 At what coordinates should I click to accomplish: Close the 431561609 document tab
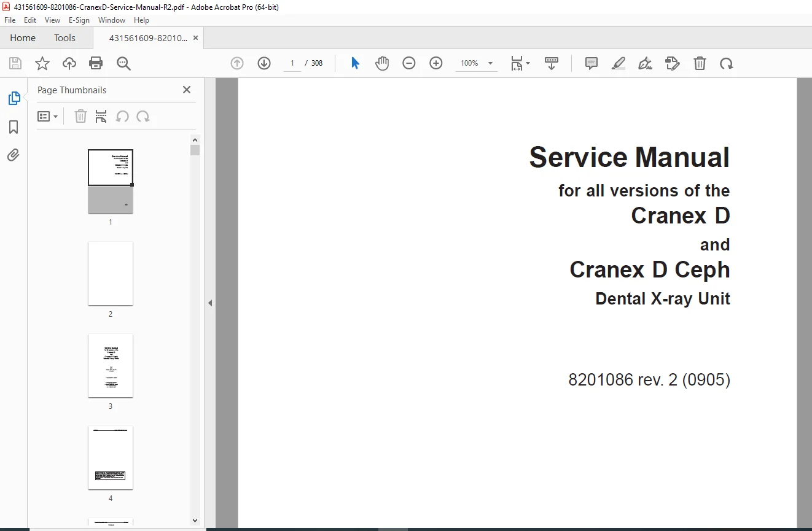(195, 38)
